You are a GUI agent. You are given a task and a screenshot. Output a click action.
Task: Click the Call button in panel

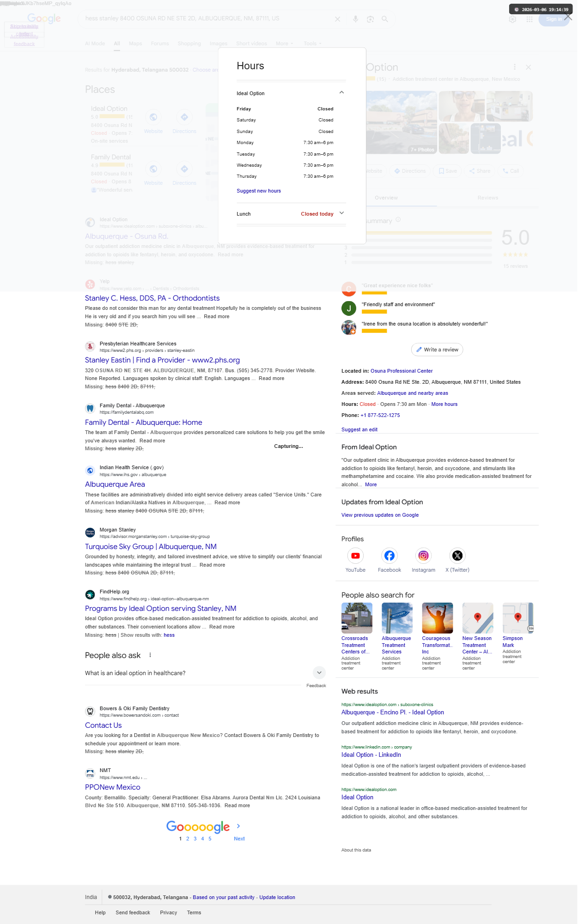pyautogui.click(x=511, y=171)
